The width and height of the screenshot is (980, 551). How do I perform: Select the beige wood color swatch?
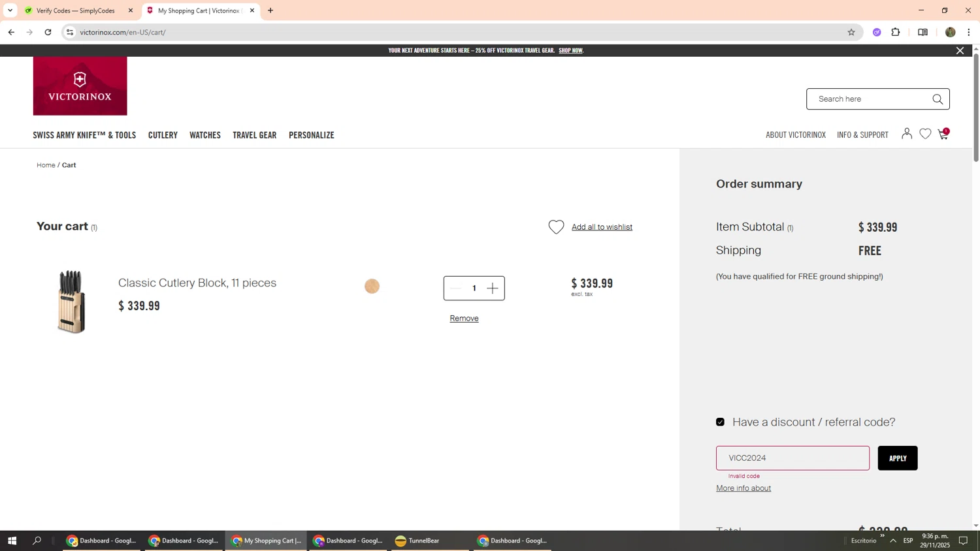point(372,287)
